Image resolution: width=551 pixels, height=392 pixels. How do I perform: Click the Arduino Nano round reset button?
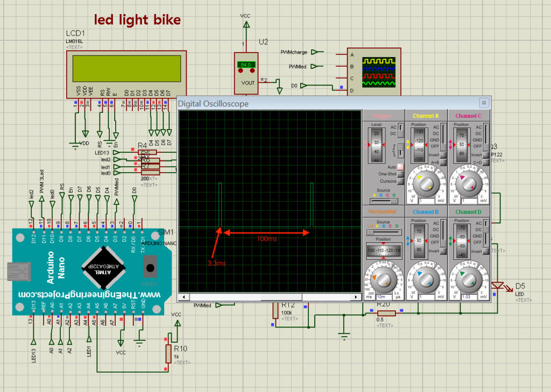(x=150, y=268)
